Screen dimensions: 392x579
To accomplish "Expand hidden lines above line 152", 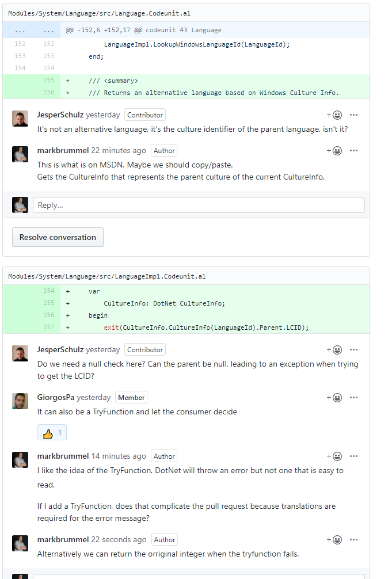I will click(x=20, y=30).
